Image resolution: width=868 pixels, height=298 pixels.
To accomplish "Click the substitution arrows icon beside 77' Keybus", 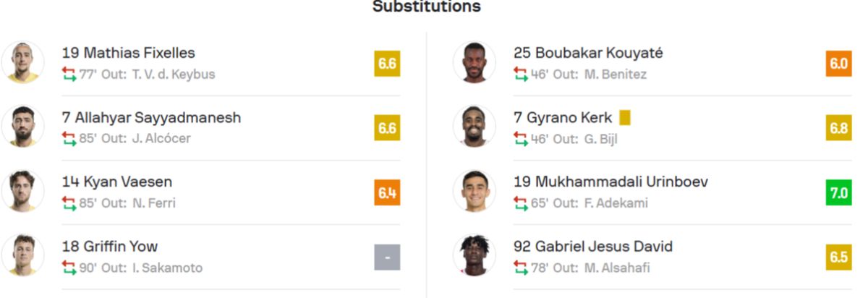I will [x=69, y=74].
